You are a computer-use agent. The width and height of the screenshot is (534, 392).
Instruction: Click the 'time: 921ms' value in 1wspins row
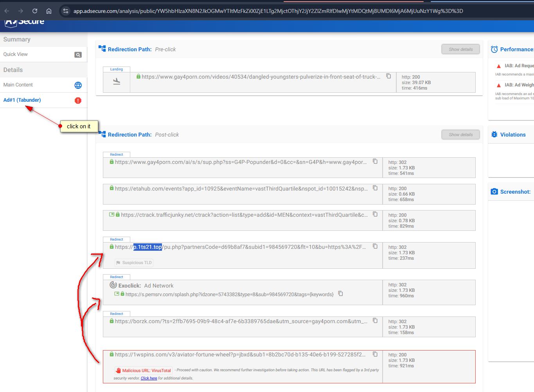[x=401, y=366]
